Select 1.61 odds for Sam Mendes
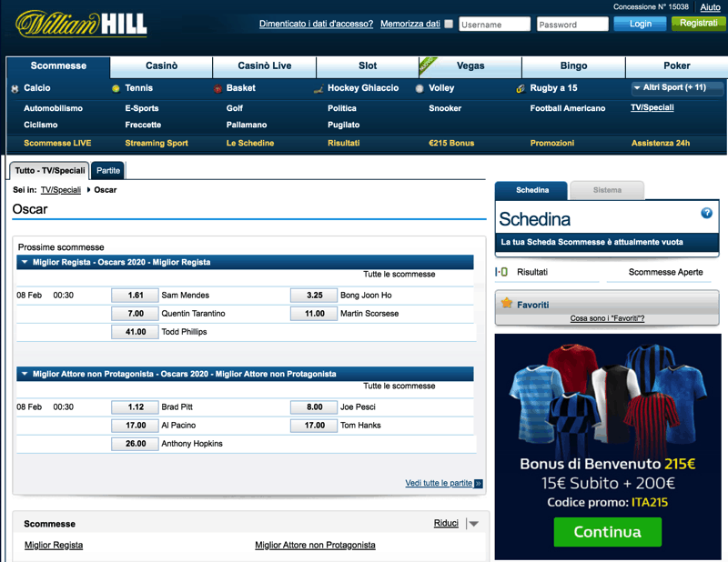728x562 pixels. pyautogui.click(x=135, y=296)
